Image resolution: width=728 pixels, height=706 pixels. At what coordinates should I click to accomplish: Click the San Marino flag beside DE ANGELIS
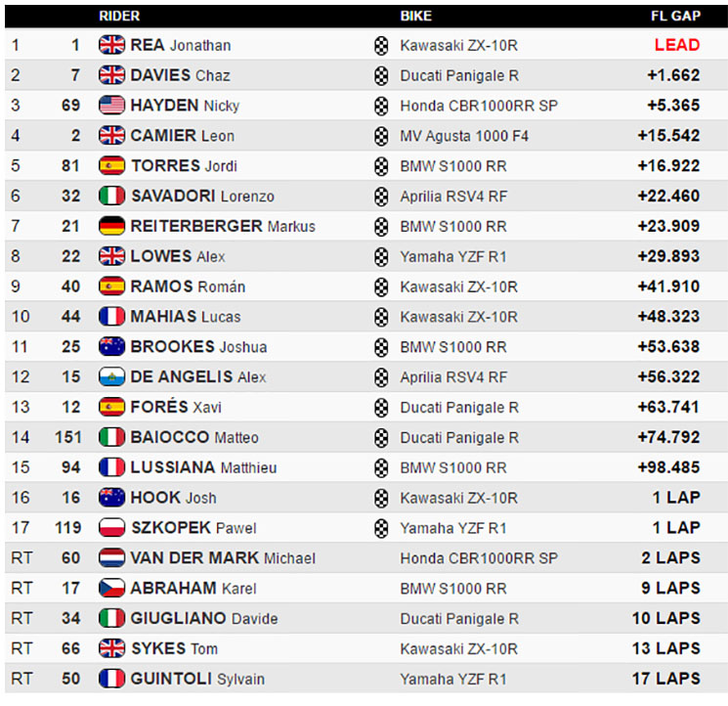pyautogui.click(x=111, y=376)
